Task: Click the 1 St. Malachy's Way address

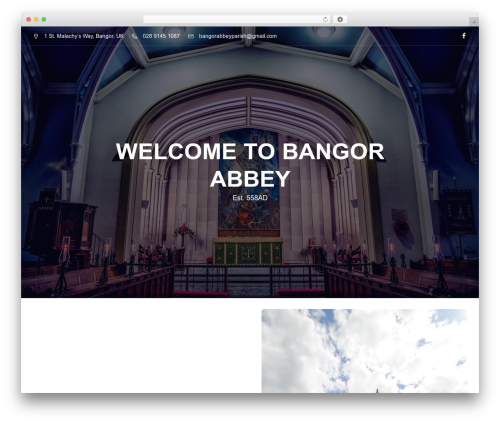Action: click(x=84, y=36)
